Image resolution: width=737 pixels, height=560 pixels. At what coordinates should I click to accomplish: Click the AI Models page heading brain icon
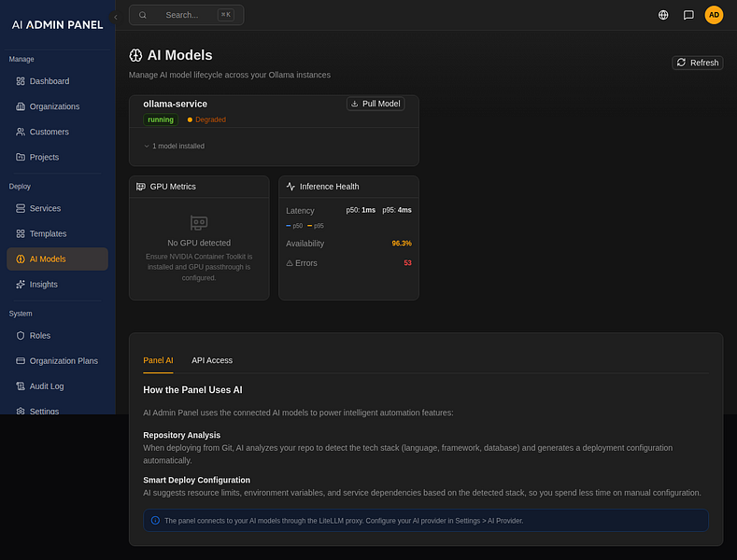135,55
